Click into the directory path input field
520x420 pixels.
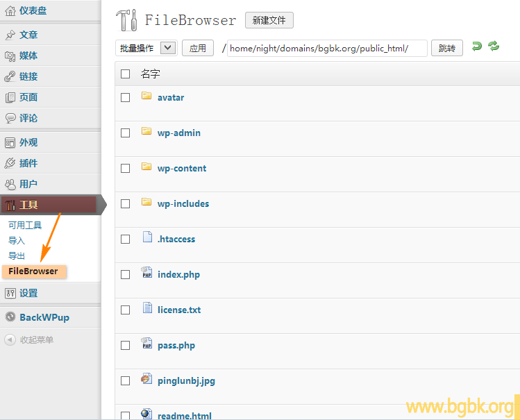click(326, 48)
